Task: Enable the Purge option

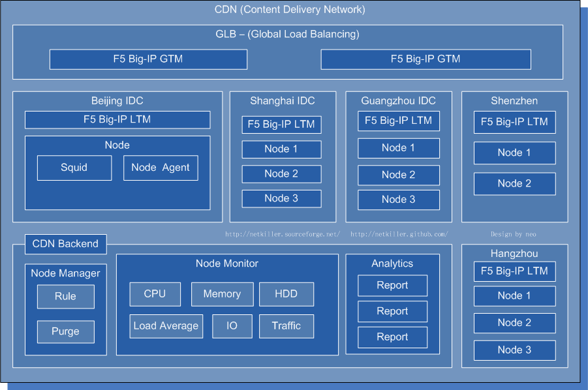Action: point(65,332)
